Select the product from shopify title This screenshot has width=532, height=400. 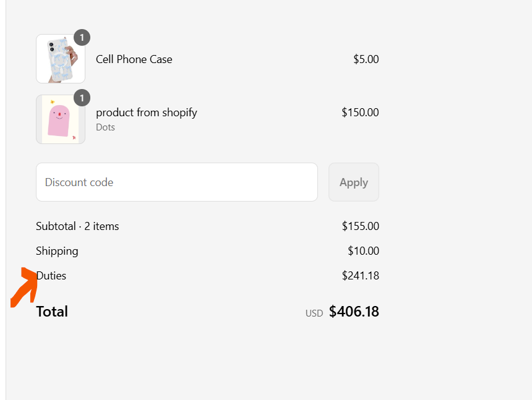(146, 113)
